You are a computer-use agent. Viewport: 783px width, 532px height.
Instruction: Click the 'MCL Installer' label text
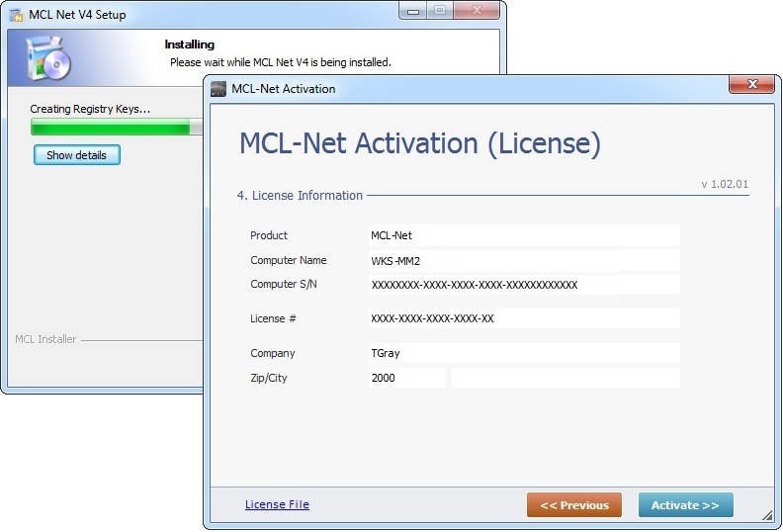pyautogui.click(x=45, y=339)
